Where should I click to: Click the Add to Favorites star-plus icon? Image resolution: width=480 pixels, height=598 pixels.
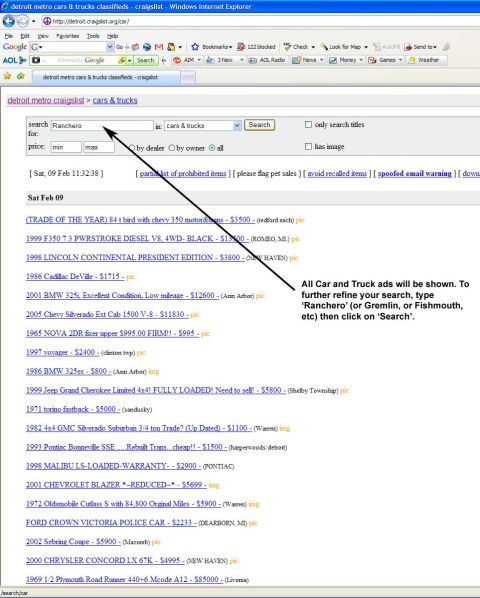pyautogui.click(x=21, y=76)
